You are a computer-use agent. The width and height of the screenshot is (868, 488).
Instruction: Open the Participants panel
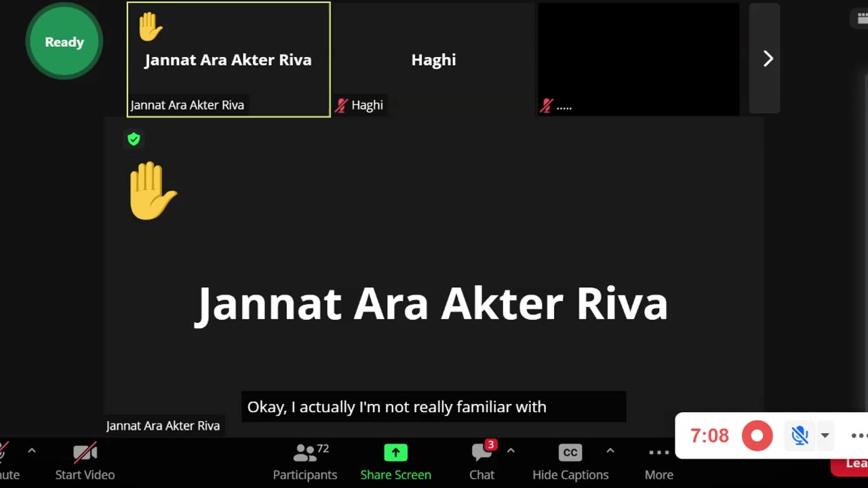(305, 461)
